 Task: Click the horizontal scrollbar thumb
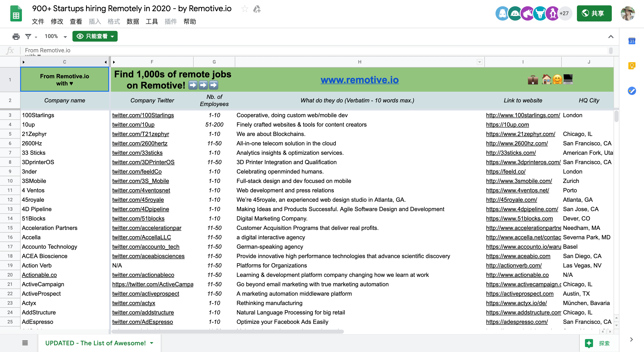tap(227, 331)
